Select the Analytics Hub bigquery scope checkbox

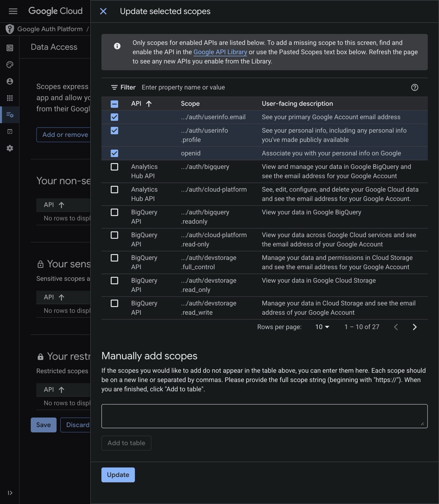(x=114, y=167)
